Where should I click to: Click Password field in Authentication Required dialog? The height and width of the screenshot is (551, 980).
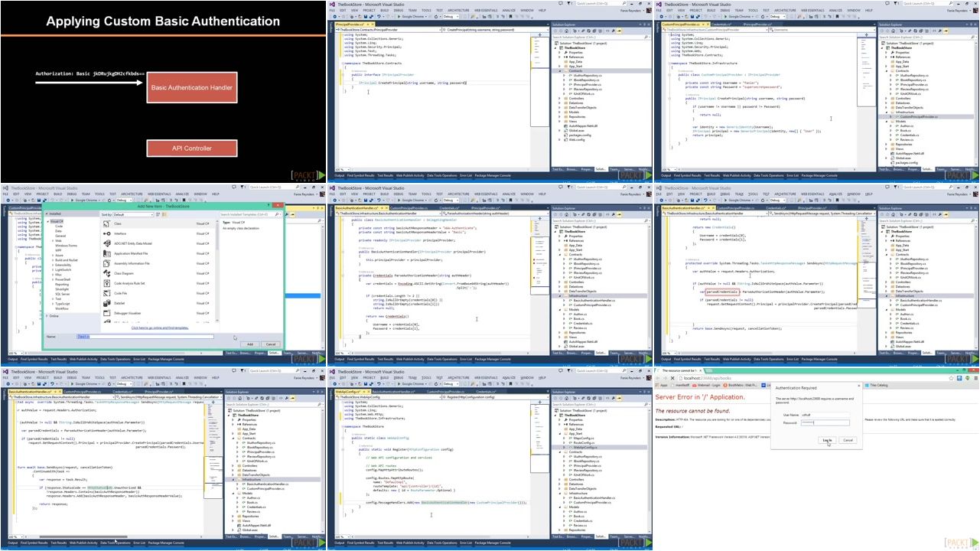click(825, 422)
